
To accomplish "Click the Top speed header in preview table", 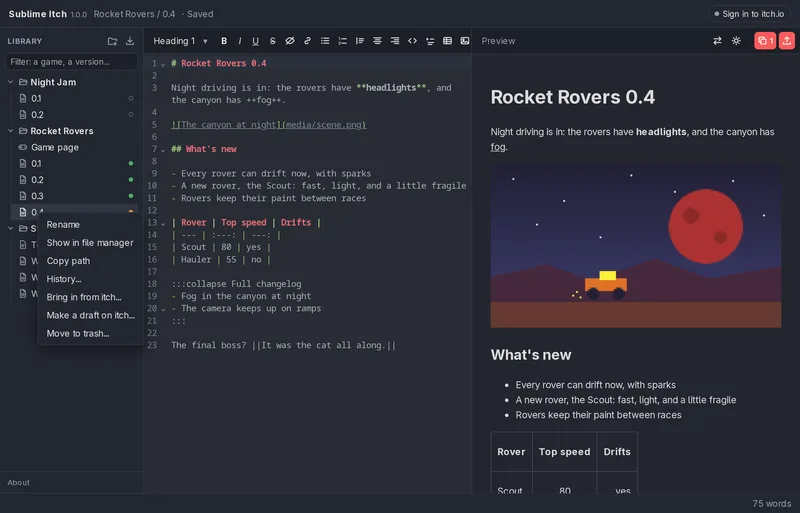I will 564,452.
